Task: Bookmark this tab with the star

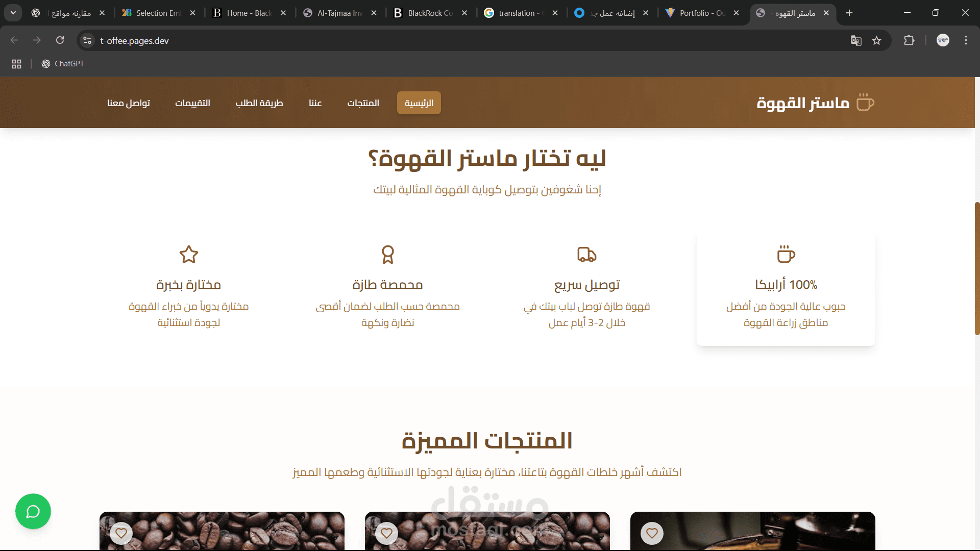Action: (877, 40)
